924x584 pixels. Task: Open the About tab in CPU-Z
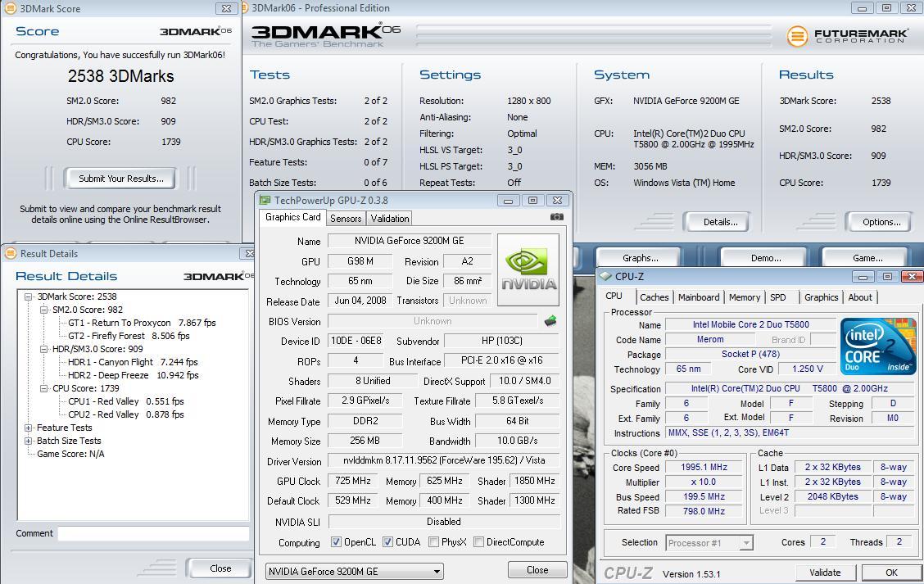[x=860, y=297]
